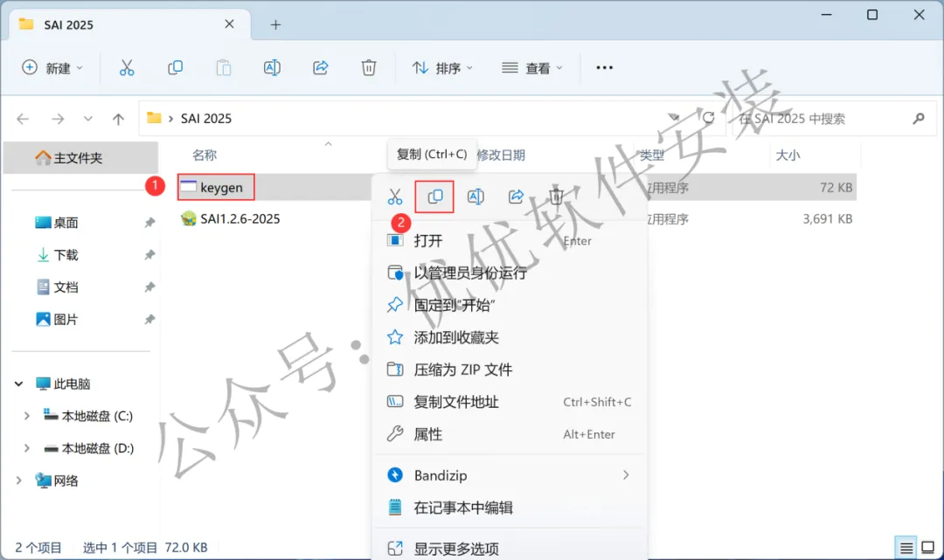Click the search magnifier icon
Screen dimensions: 944x560
pyautogui.click(x=918, y=119)
